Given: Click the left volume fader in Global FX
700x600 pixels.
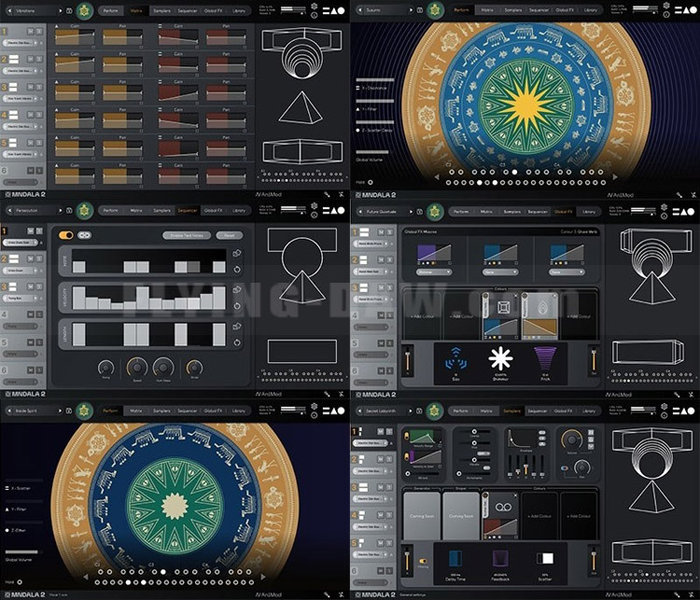Looking at the screenshot, I should click(407, 359).
